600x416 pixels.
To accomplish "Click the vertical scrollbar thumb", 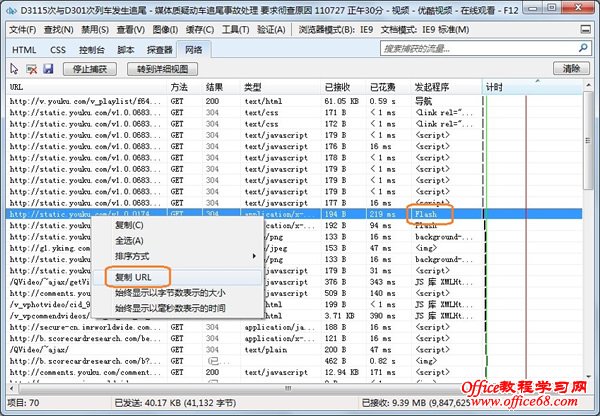I will (588, 140).
